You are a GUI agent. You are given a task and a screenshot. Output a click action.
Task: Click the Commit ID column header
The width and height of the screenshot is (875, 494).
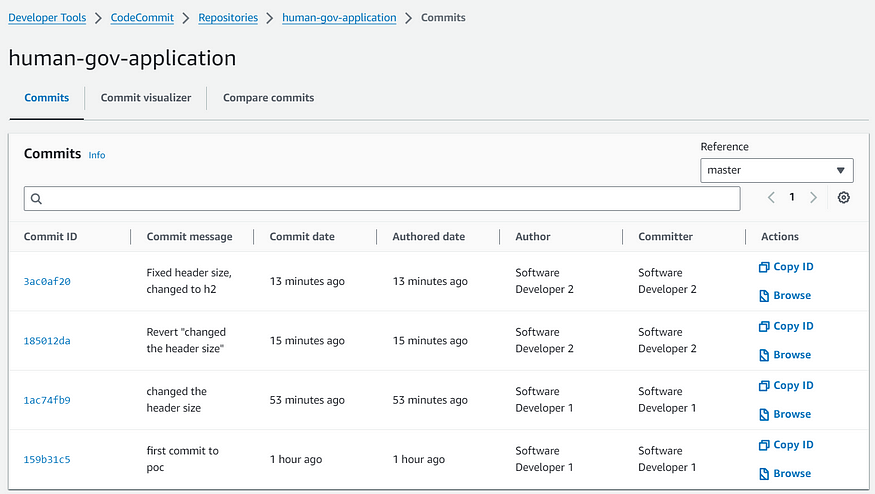tap(50, 237)
